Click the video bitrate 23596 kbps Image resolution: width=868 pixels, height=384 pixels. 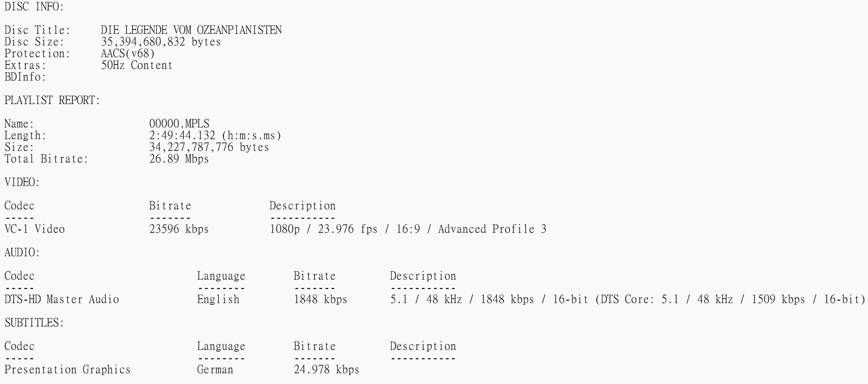[179, 229]
